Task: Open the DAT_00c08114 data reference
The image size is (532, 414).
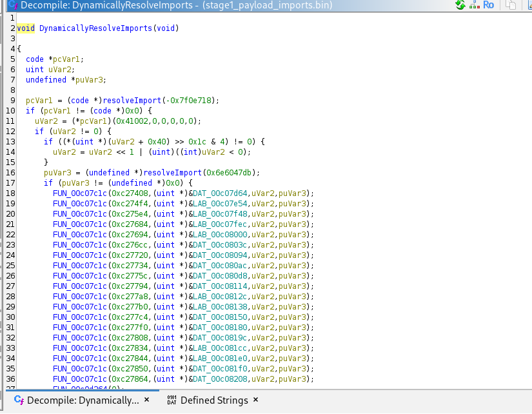Action: (x=220, y=286)
